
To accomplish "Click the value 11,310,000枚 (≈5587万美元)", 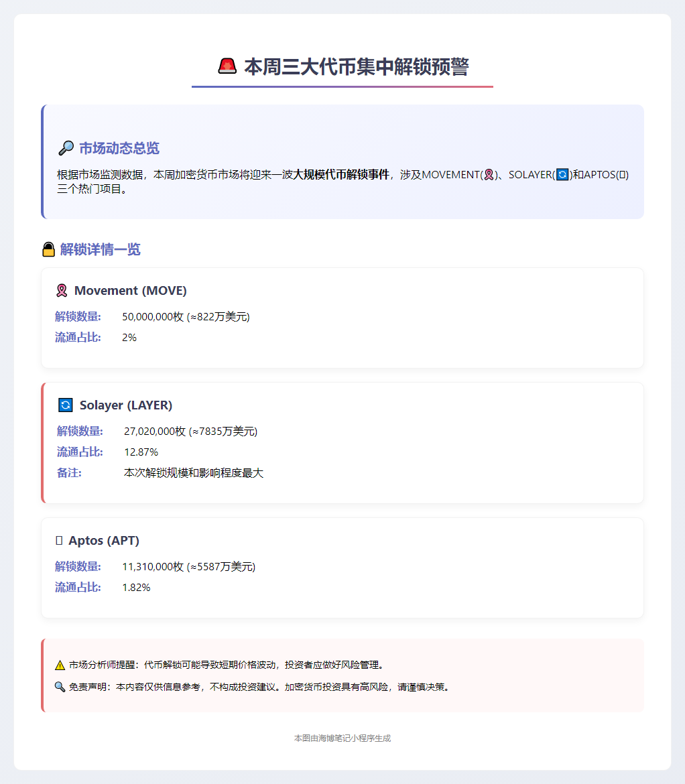I will click(188, 566).
